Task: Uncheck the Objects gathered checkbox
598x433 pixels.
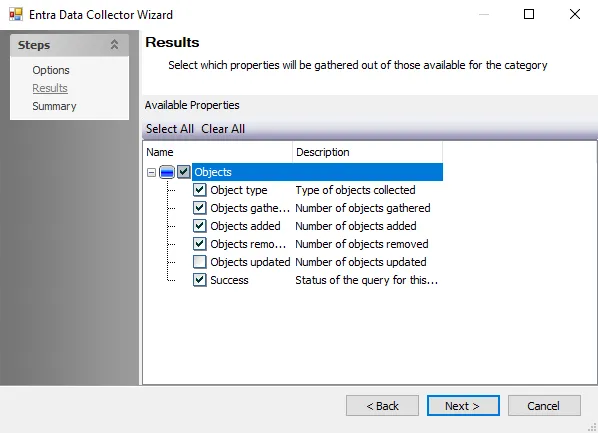Action: pos(199,208)
